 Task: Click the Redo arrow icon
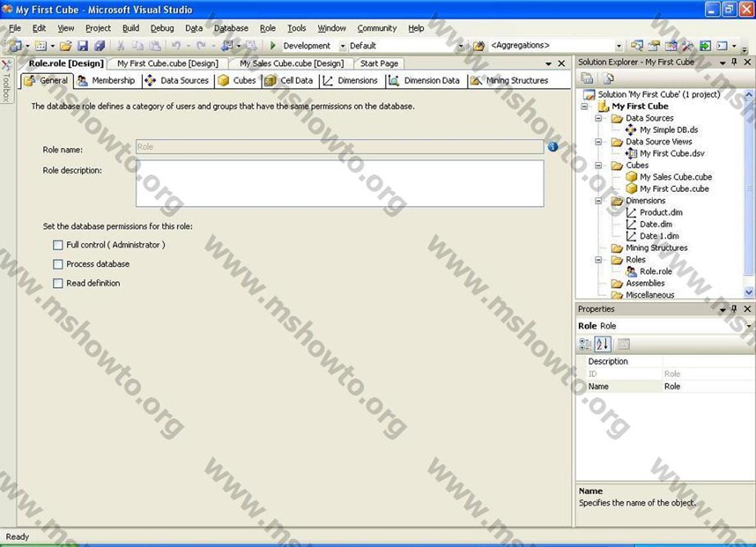click(x=201, y=46)
